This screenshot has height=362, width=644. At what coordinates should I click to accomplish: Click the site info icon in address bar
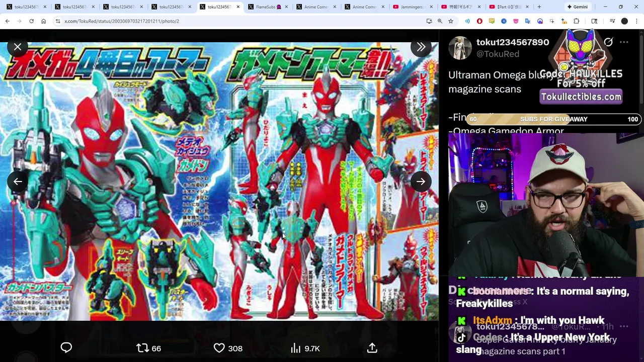click(58, 21)
